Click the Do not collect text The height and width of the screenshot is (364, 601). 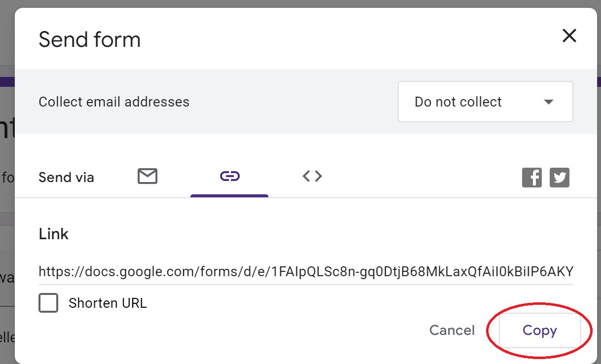(458, 102)
